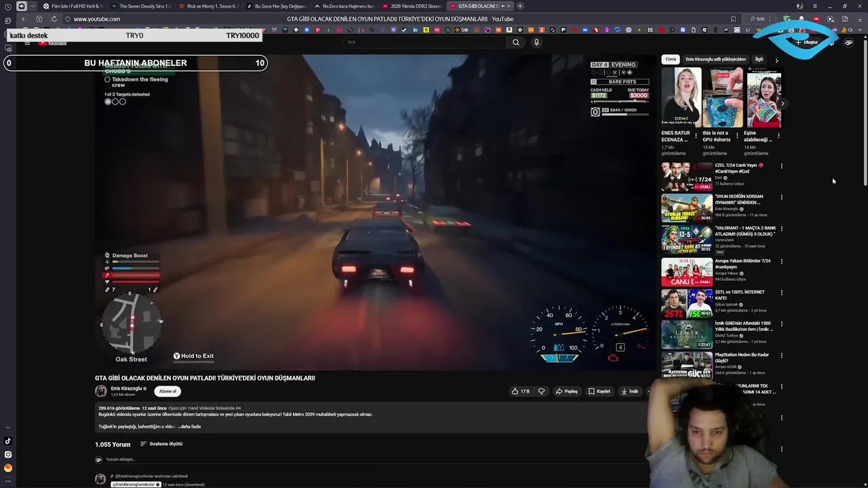Open the 'Eşine alabileceği' short thumbnail
Screen dimensions: 868x488
pos(764,98)
